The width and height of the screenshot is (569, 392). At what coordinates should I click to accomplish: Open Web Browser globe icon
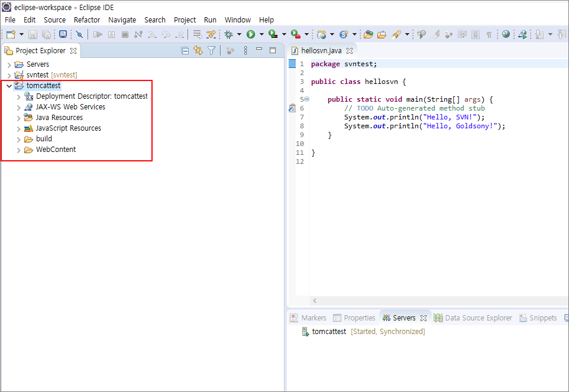click(x=506, y=34)
